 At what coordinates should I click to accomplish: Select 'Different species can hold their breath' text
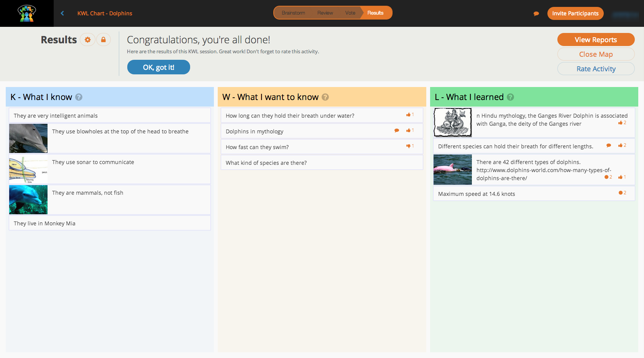pyautogui.click(x=516, y=146)
